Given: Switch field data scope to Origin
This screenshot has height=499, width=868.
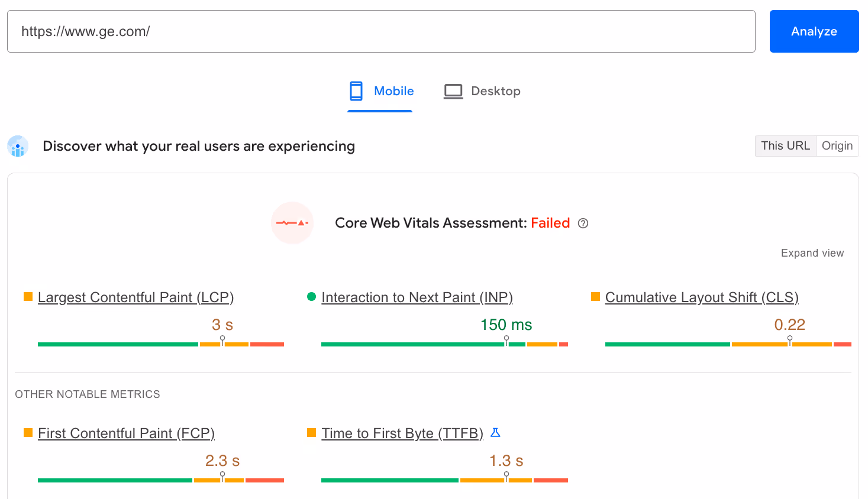Looking at the screenshot, I should pyautogui.click(x=837, y=145).
